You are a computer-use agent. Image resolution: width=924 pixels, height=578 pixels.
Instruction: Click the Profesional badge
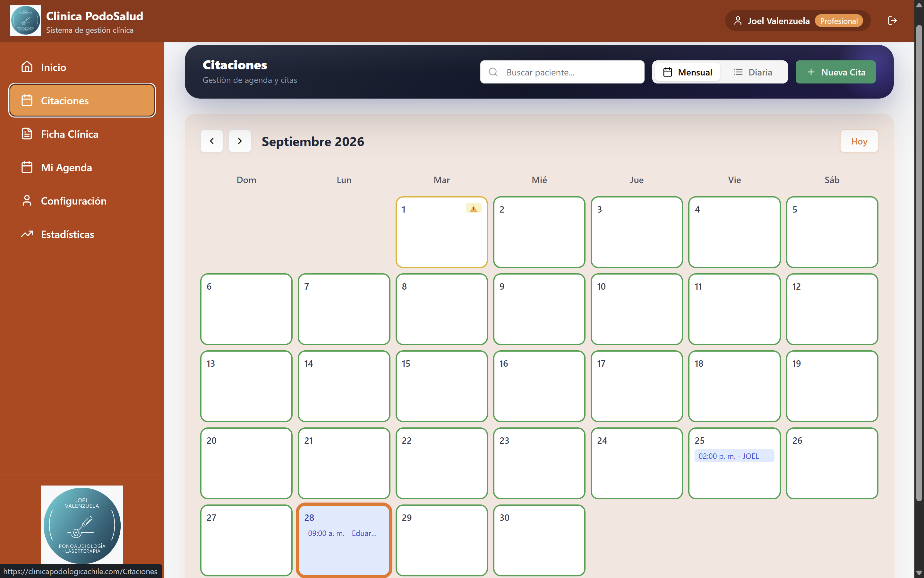(x=838, y=21)
